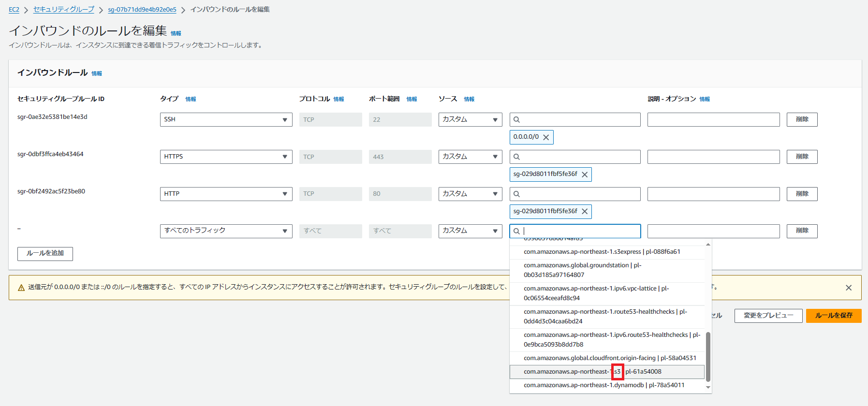Image resolution: width=868 pixels, height=406 pixels.
Task: Click ルールを保存 button
Action: [834, 316]
